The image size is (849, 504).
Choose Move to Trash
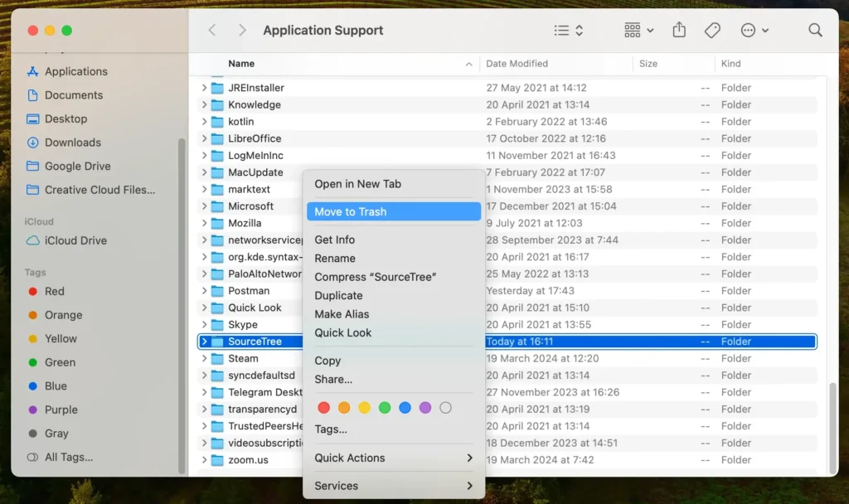[394, 211]
